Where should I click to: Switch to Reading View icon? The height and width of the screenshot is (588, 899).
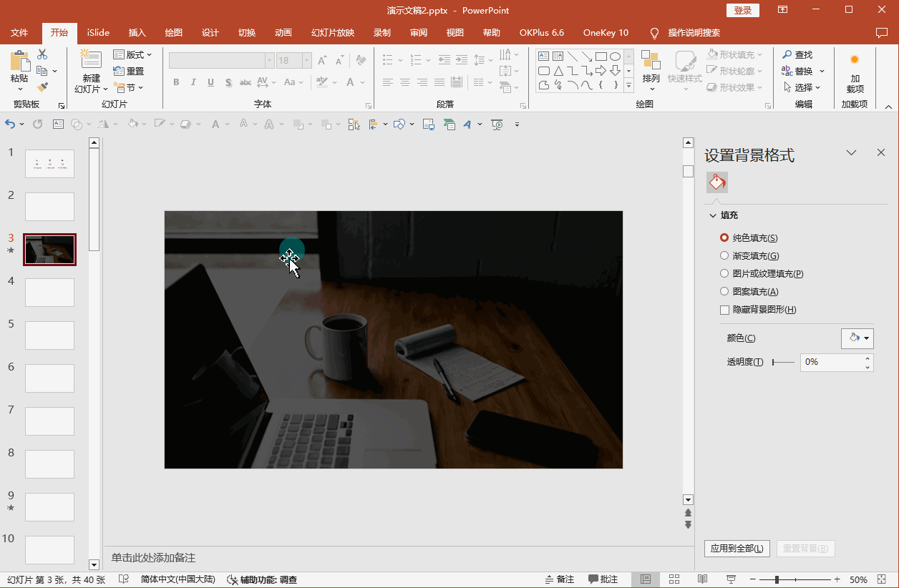[703, 579]
